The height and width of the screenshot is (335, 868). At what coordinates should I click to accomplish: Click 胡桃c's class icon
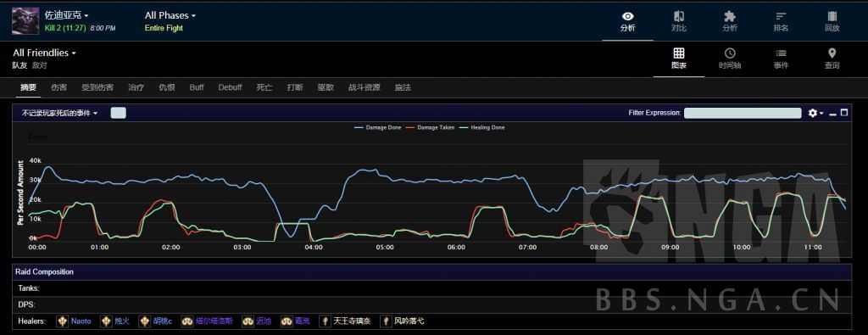pyautogui.click(x=144, y=321)
